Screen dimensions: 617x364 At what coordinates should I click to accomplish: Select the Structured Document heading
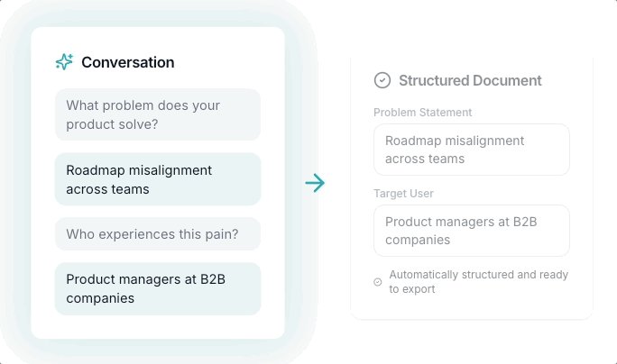pos(470,80)
